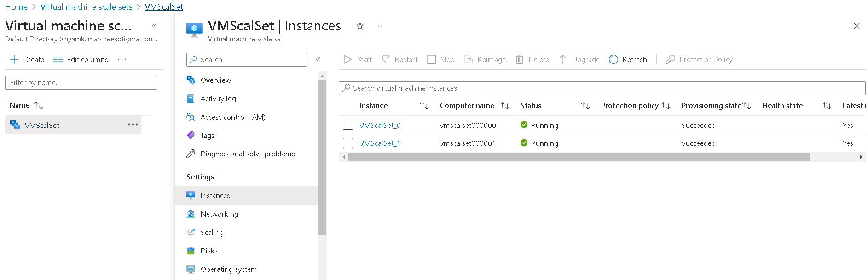Click the Stop toolbar button
This screenshot has height=280, width=868.
click(x=440, y=59)
